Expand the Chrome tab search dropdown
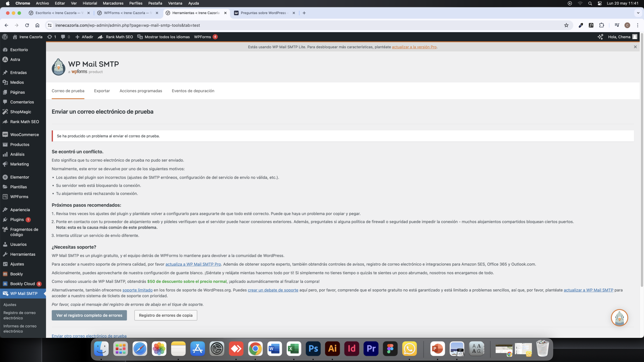 (x=638, y=13)
